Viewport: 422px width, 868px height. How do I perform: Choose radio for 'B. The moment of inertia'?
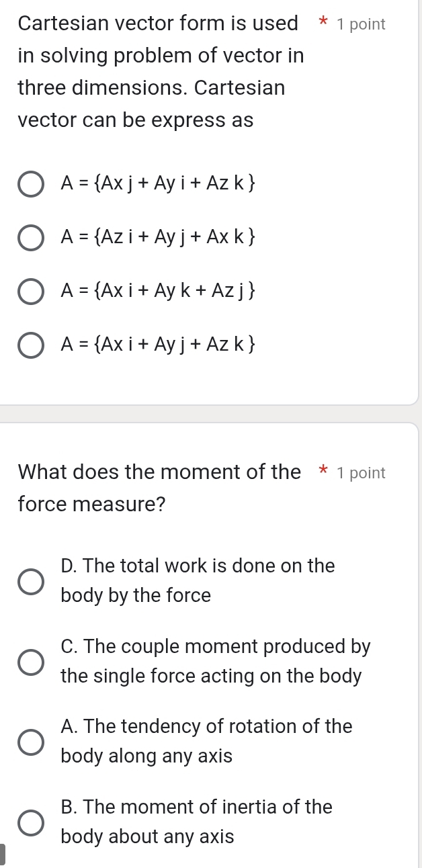[x=30, y=822]
